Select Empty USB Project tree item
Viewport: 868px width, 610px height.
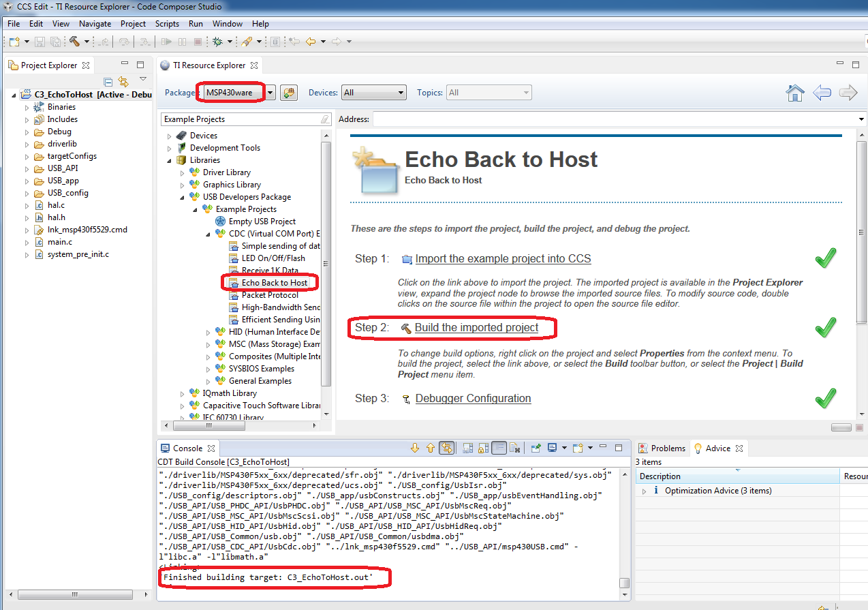click(262, 222)
